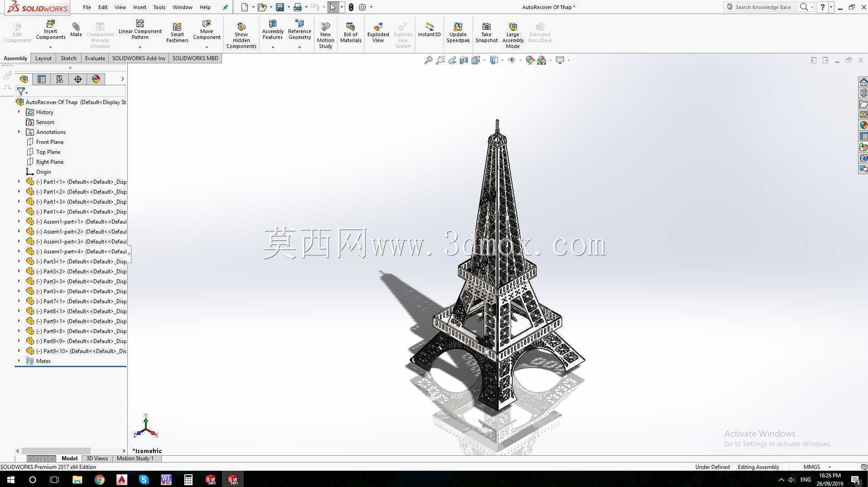The width and height of the screenshot is (868, 487).
Task: Open PropertyManager tab icon
Action: coord(42,79)
